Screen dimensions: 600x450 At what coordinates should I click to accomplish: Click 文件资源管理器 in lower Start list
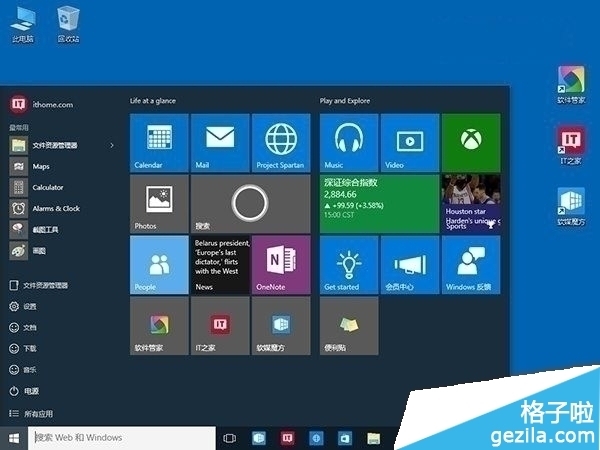39,285
